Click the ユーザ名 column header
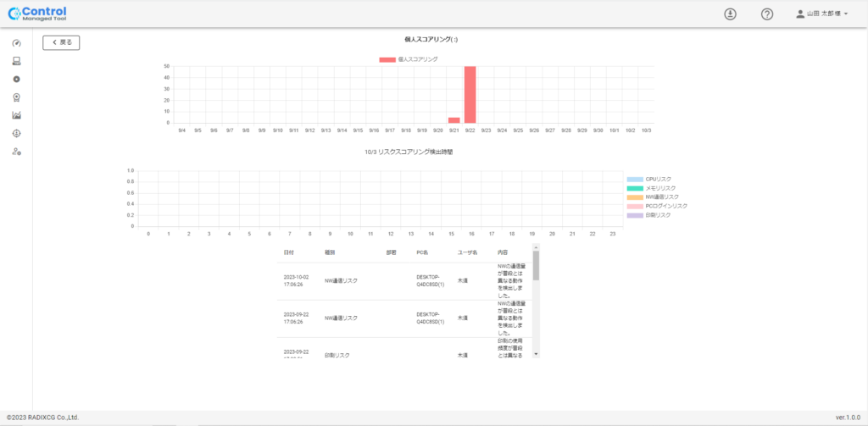Image resolution: width=868 pixels, height=426 pixels. coord(467,252)
